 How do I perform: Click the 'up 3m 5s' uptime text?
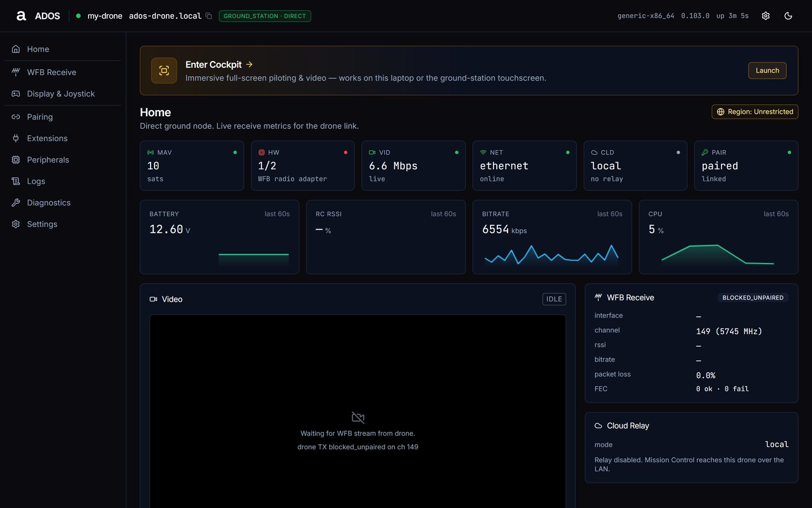coord(732,16)
